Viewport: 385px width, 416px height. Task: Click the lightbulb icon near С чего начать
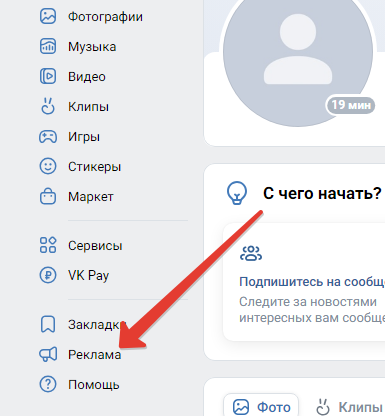click(x=237, y=193)
